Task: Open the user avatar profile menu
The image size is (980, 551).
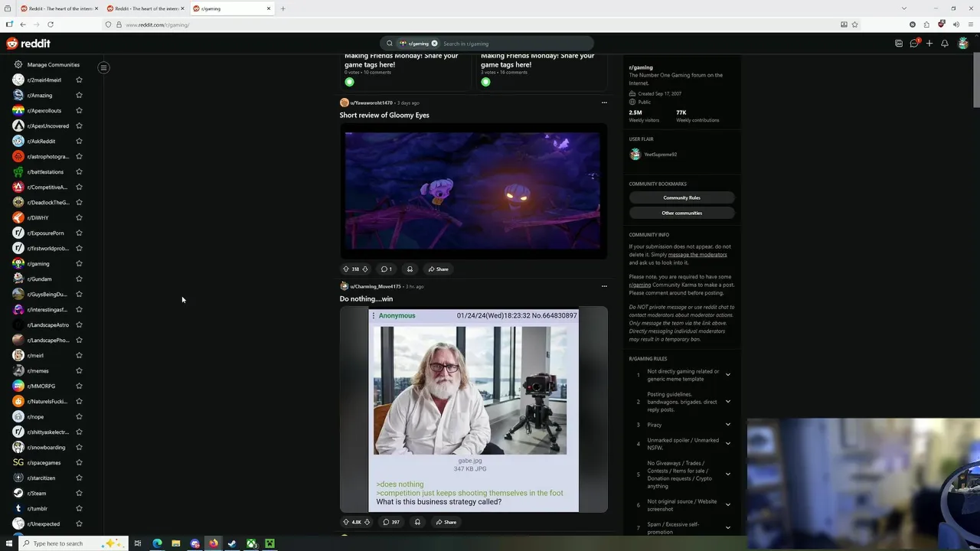Action: click(963, 44)
